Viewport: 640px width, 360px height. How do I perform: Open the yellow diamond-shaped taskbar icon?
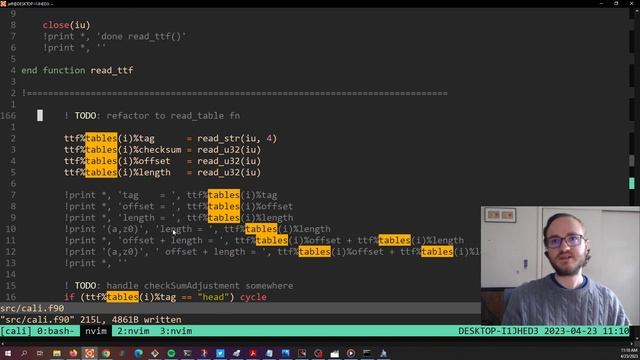[155, 353]
